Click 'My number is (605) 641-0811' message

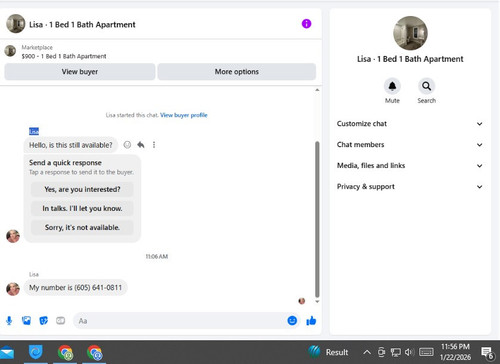click(x=75, y=287)
